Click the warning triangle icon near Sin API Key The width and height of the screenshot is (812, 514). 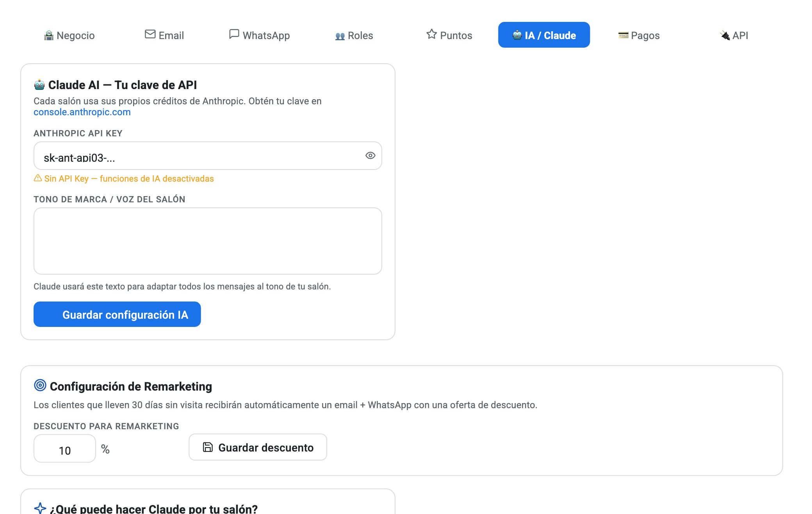(38, 178)
